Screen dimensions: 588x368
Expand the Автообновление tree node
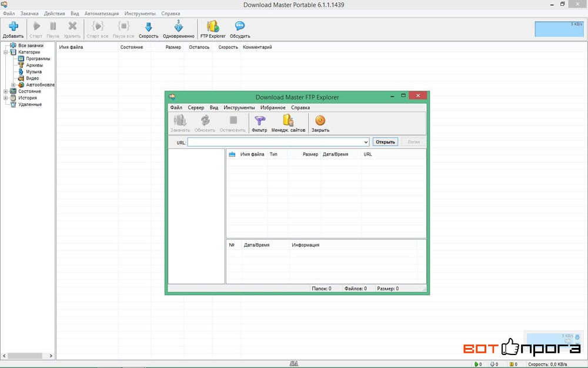pyautogui.click(x=14, y=85)
